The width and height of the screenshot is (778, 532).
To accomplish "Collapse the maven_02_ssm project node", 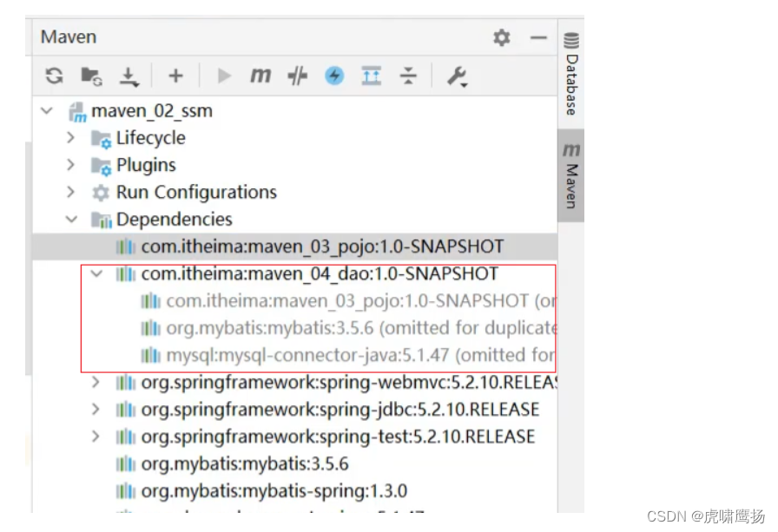I will pyautogui.click(x=47, y=110).
